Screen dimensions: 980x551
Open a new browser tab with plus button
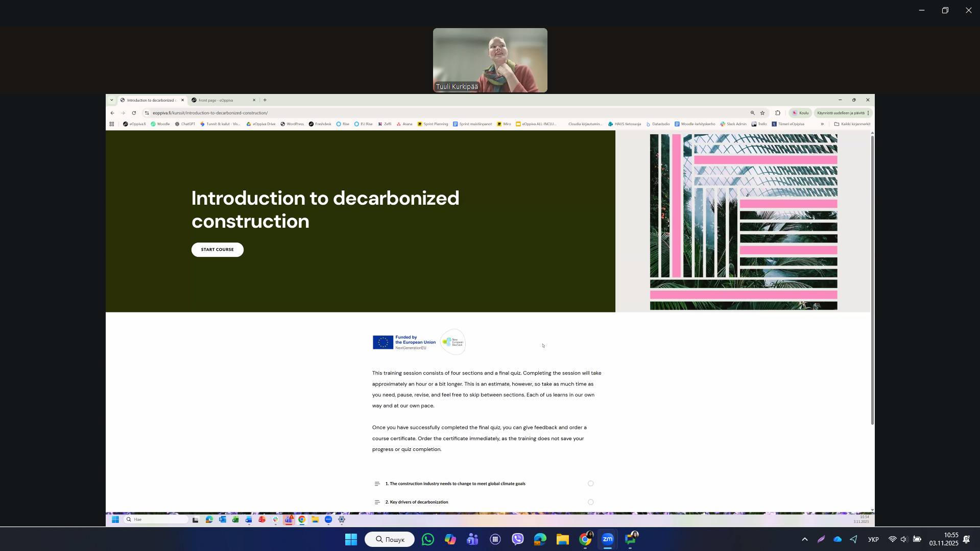(265, 100)
